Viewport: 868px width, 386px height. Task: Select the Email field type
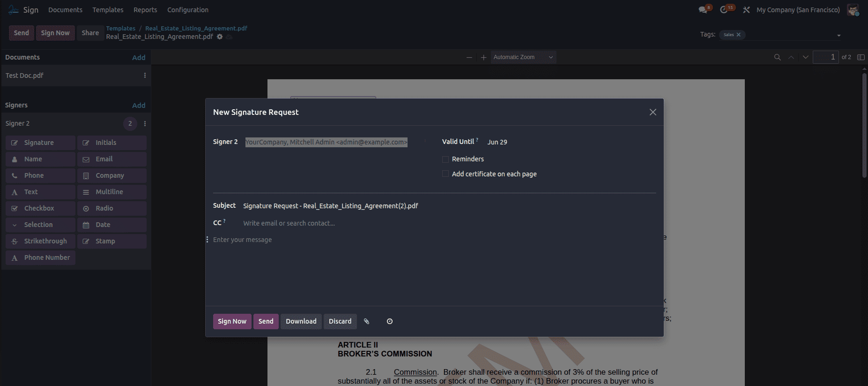pyautogui.click(x=112, y=159)
